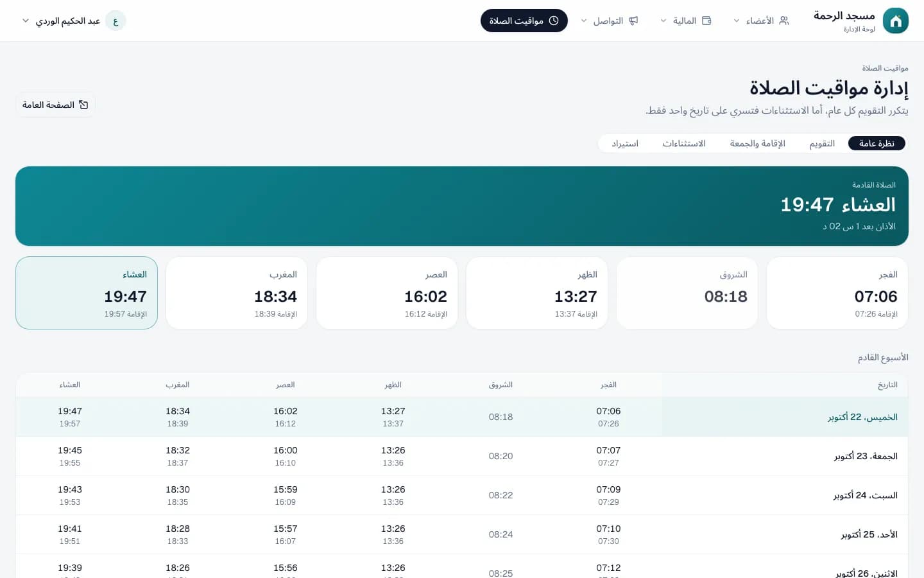
Task: Click the finance wallet icon
Action: (706, 21)
